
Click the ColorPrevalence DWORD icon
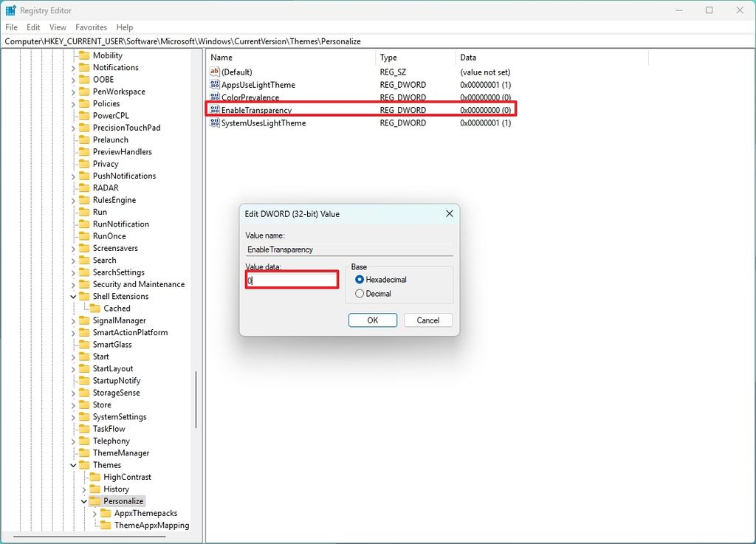pos(214,97)
